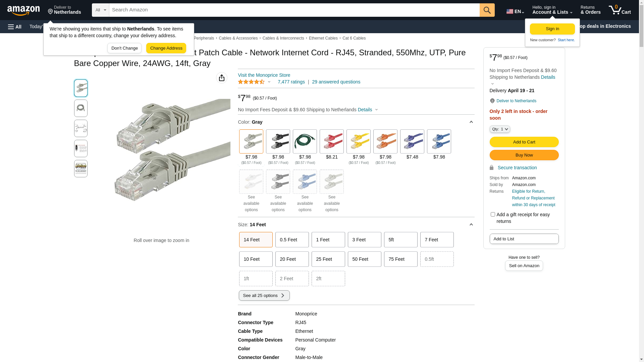Choose the 25 Feet size option
This screenshot has height=362, width=644.
click(x=328, y=259)
